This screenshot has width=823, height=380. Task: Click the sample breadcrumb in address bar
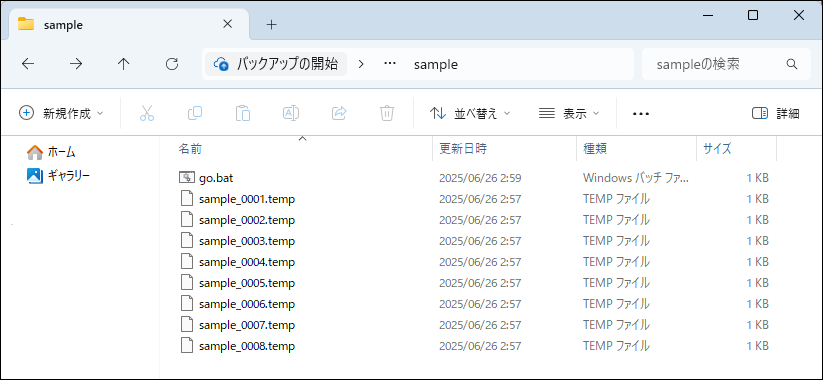[436, 65]
